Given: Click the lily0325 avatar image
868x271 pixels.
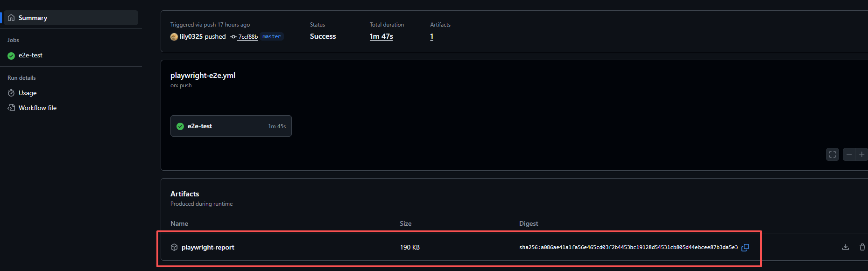Looking at the screenshot, I should [x=174, y=37].
